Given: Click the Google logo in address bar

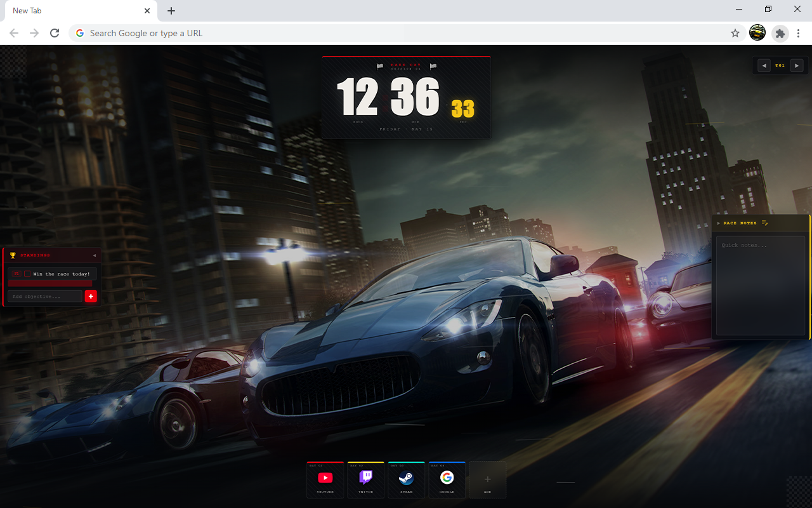Looking at the screenshot, I should point(80,33).
